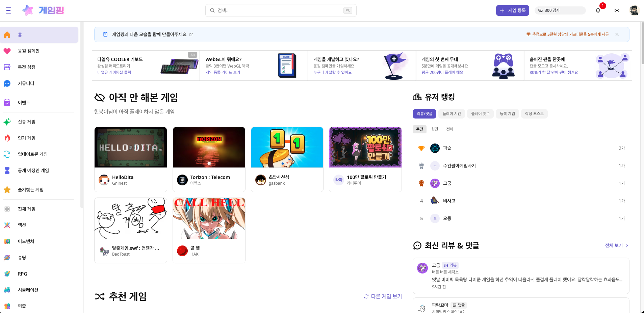This screenshot has height=313, width=644.
Task: Click the notification bell icon
Action: point(598,10)
